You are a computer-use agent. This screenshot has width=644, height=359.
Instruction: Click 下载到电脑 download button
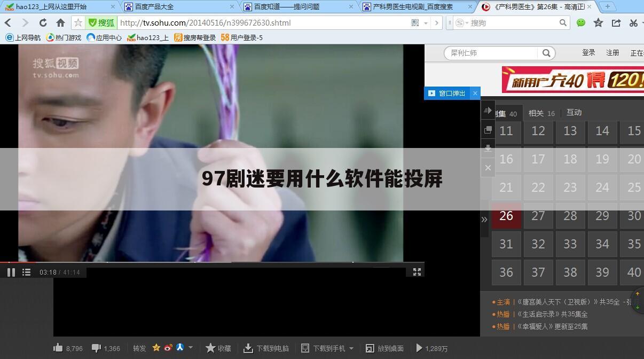click(x=266, y=348)
